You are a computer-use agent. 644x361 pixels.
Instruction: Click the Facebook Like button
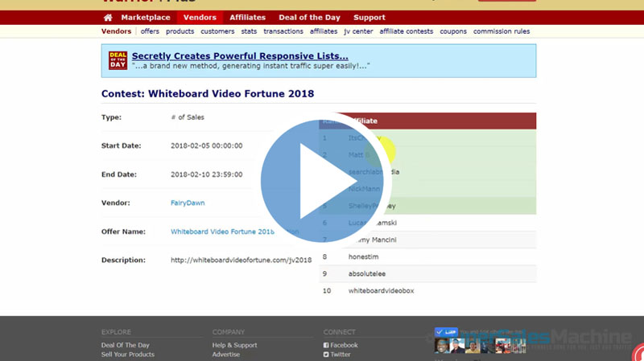click(445, 331)
